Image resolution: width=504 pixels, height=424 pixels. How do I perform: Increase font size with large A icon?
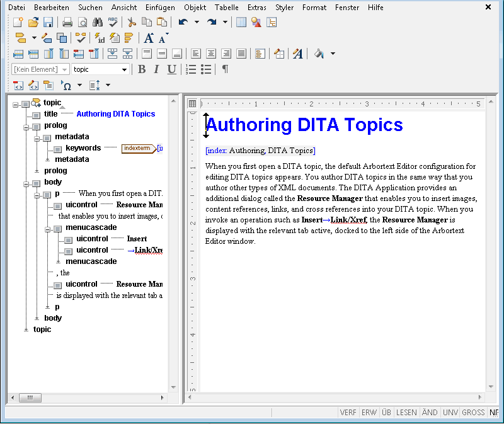point(149,38)
